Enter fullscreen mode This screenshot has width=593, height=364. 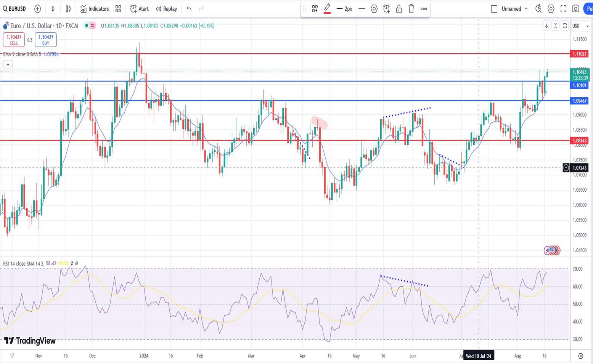click(x=563, y=9)
